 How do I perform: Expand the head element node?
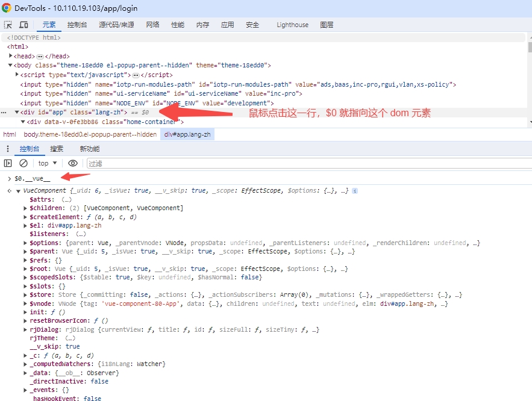[x=10, y=55]
